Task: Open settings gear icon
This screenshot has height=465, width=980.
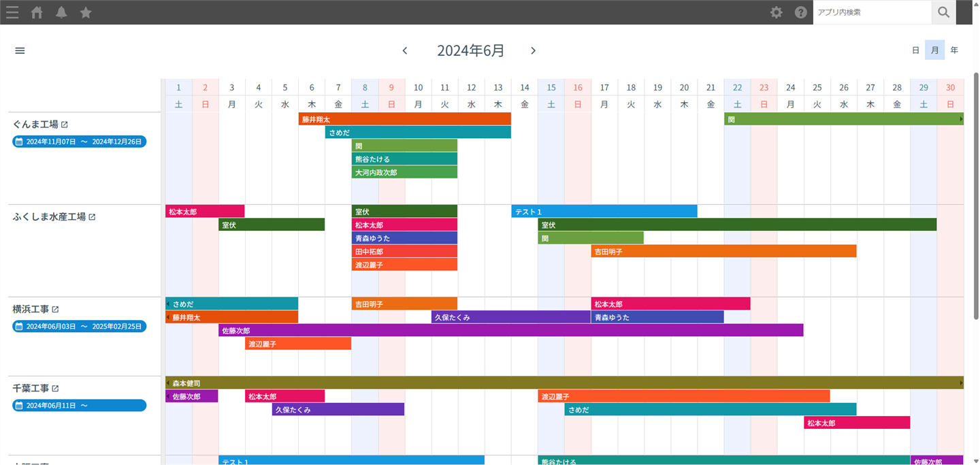Action: tap(776, 12)
